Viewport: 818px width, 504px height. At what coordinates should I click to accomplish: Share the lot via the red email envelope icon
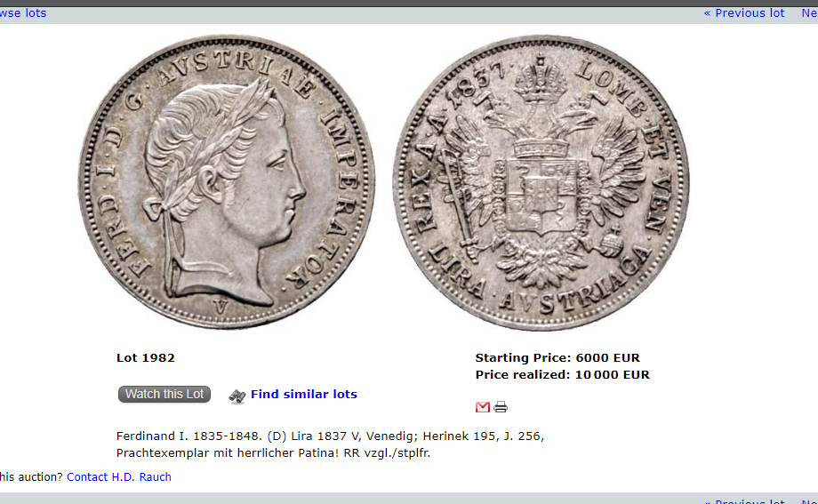(483, 407)
